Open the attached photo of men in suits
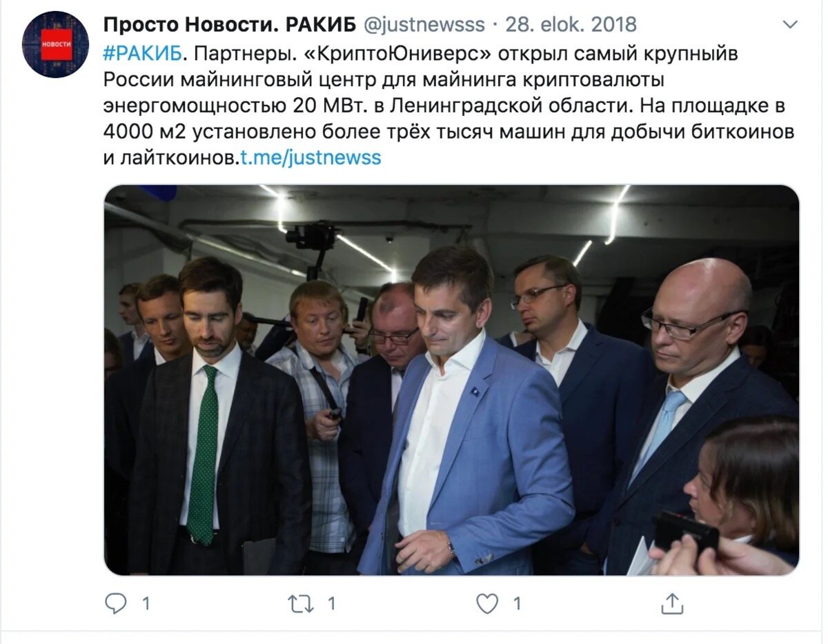 [451, 380]
